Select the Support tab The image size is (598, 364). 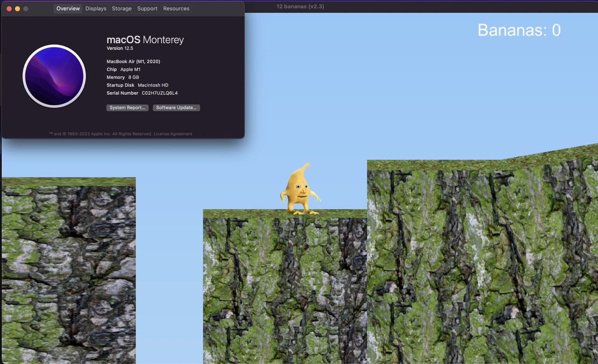pos(147,8)
